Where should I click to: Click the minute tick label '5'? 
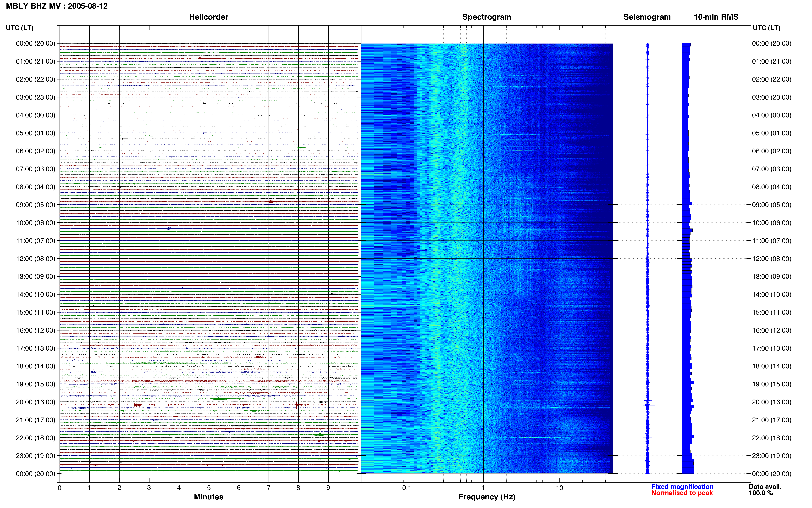click(x=209, y=488)
